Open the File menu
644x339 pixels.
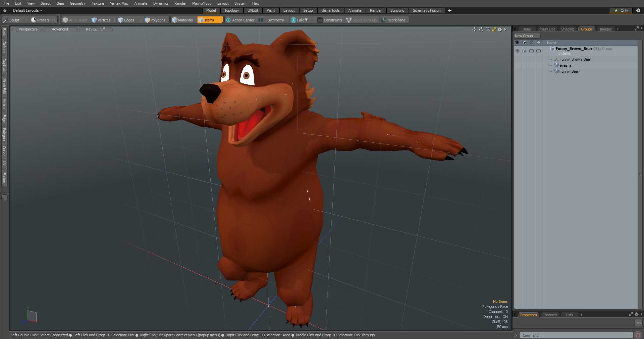coord(6,3)
